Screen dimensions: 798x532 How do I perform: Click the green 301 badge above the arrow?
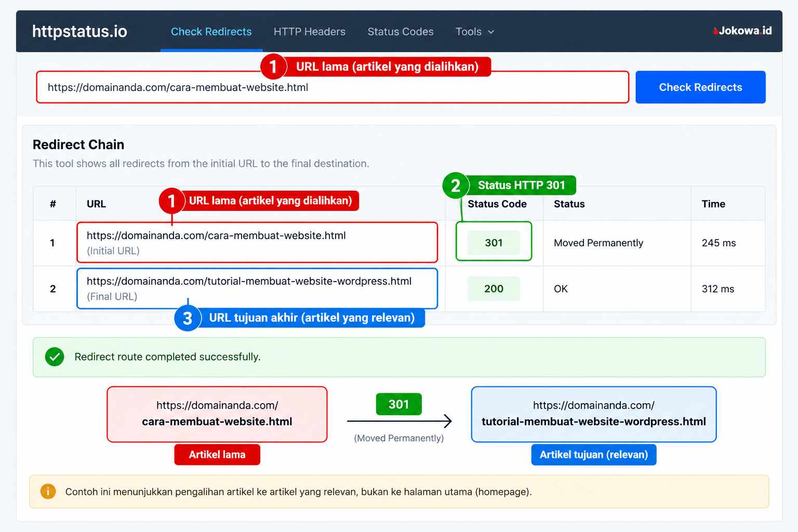tap(398, 404)
